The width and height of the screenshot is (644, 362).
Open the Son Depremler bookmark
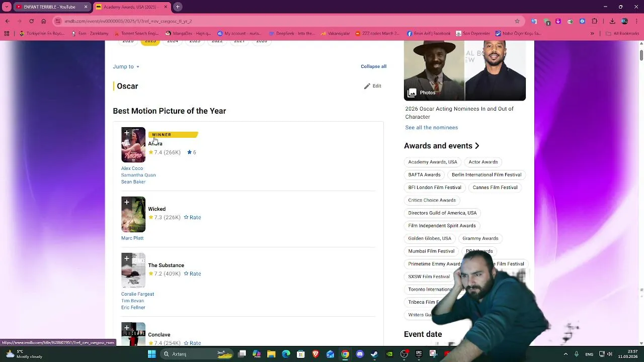473,34
